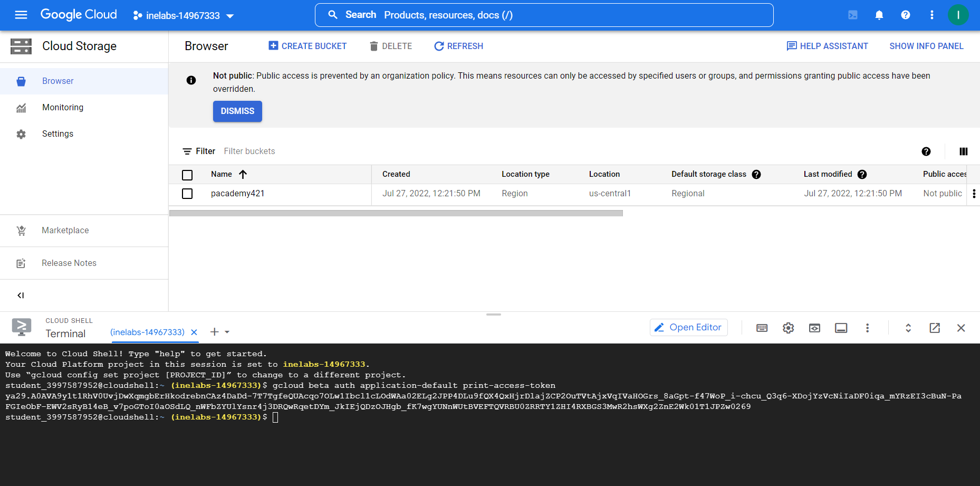Open the account avatar menu
The height and width of the screenshot is (486, 980).
(x=958, y=15)
